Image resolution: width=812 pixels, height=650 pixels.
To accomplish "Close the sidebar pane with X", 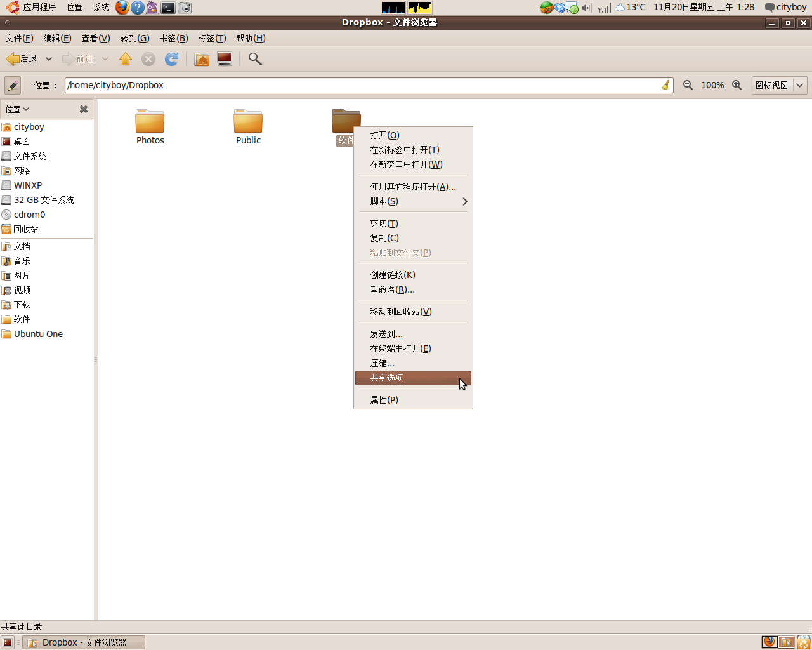I will tap(84, 109).
